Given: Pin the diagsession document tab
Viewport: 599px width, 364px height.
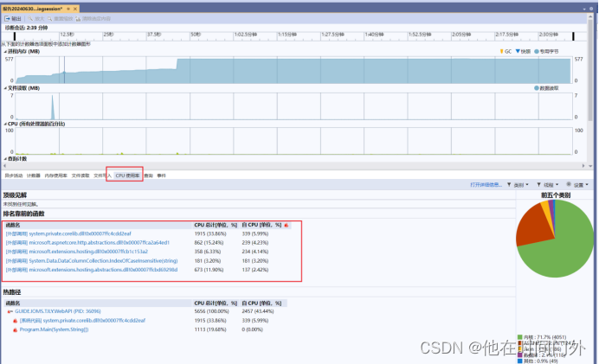Looking at the screenshot, I should 68,9.
